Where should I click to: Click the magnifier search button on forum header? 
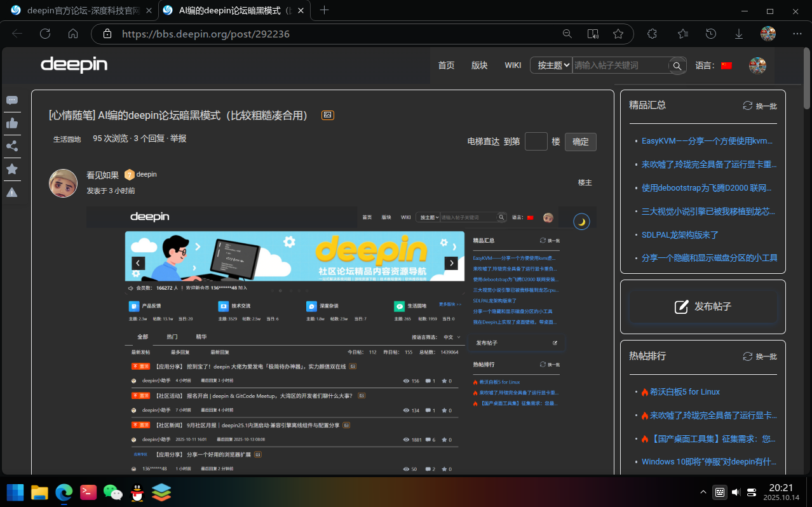[677, 65]
